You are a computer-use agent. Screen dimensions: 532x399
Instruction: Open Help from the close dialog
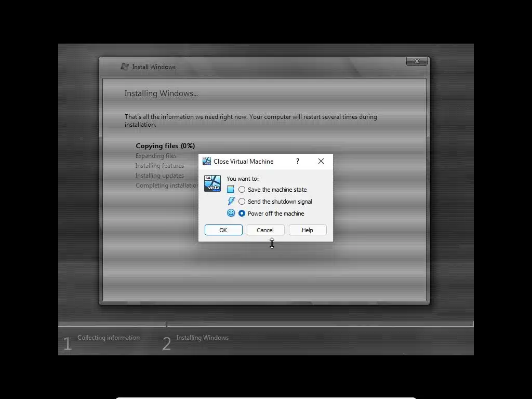(x=308, y=230)
